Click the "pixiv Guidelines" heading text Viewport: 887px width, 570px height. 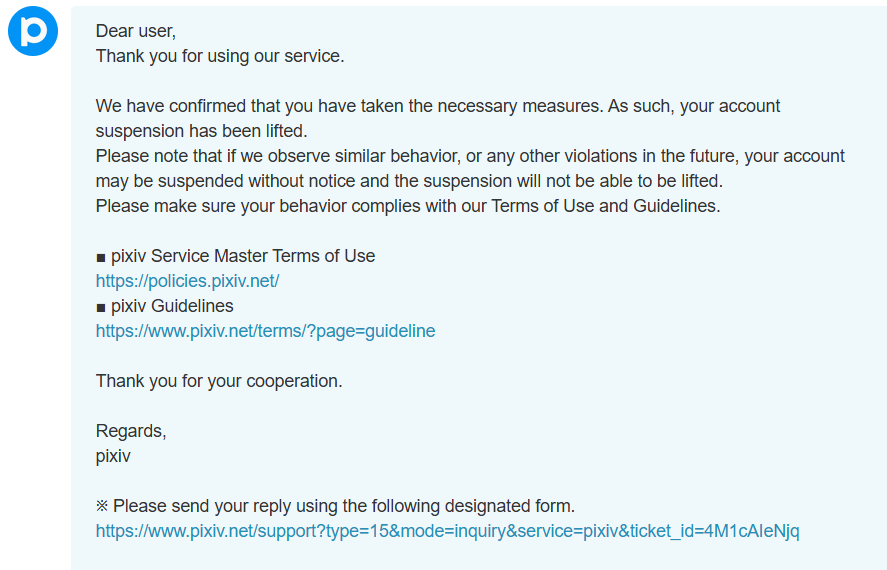pyautogui.click(x=172, y=306)
